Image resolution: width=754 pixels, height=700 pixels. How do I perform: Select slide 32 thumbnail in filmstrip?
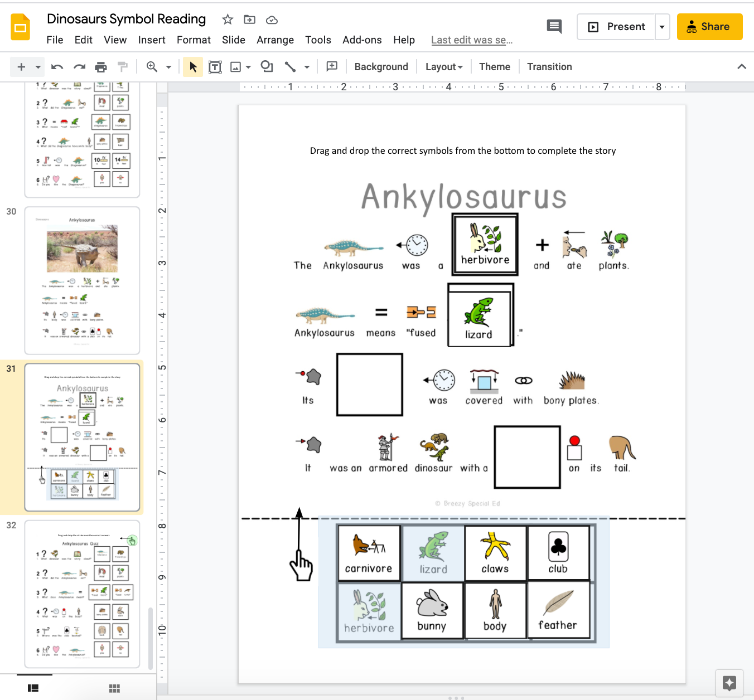pos(82,594)
